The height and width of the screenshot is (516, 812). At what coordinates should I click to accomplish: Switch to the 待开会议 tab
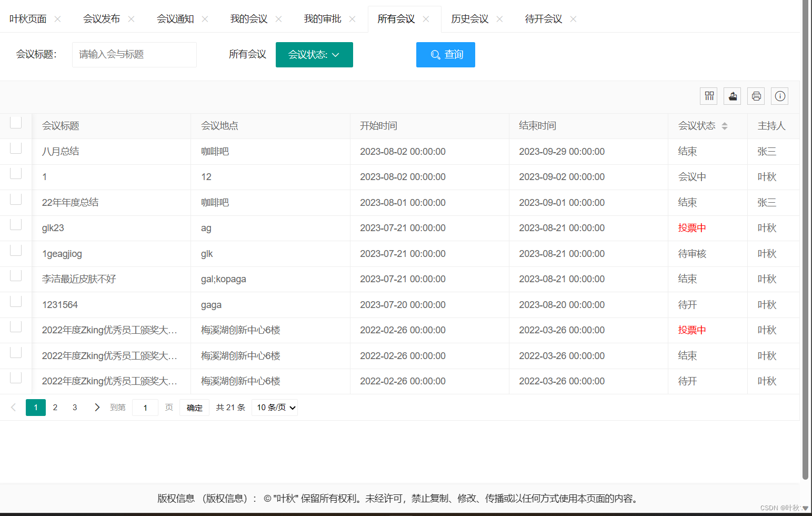click(544, 19)
